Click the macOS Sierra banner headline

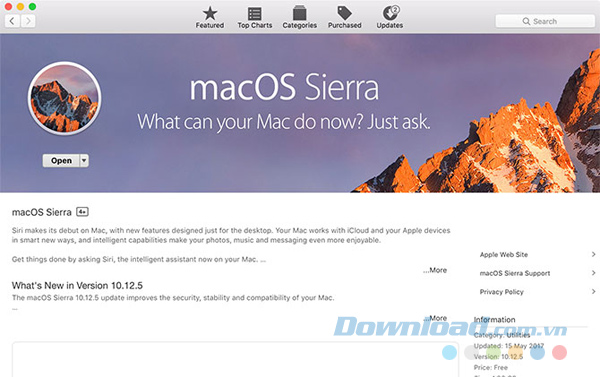tap(284, 88)
